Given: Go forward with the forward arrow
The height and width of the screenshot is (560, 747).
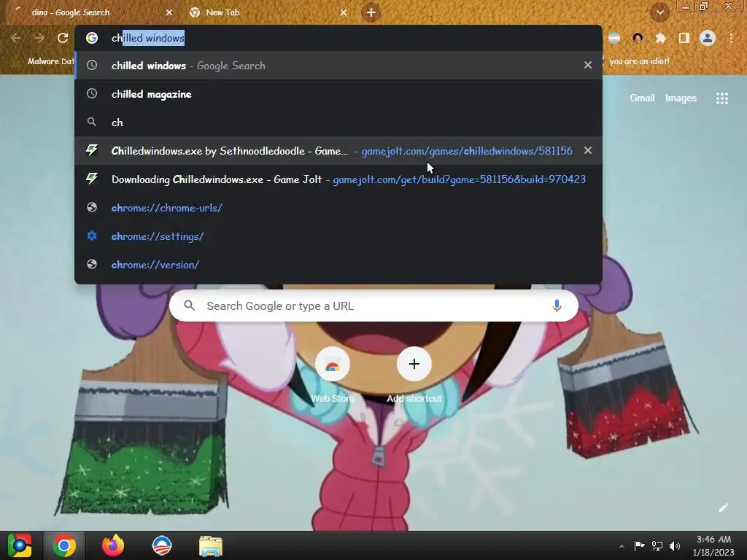Looking at the screenshot, I should tap(39, 38).
